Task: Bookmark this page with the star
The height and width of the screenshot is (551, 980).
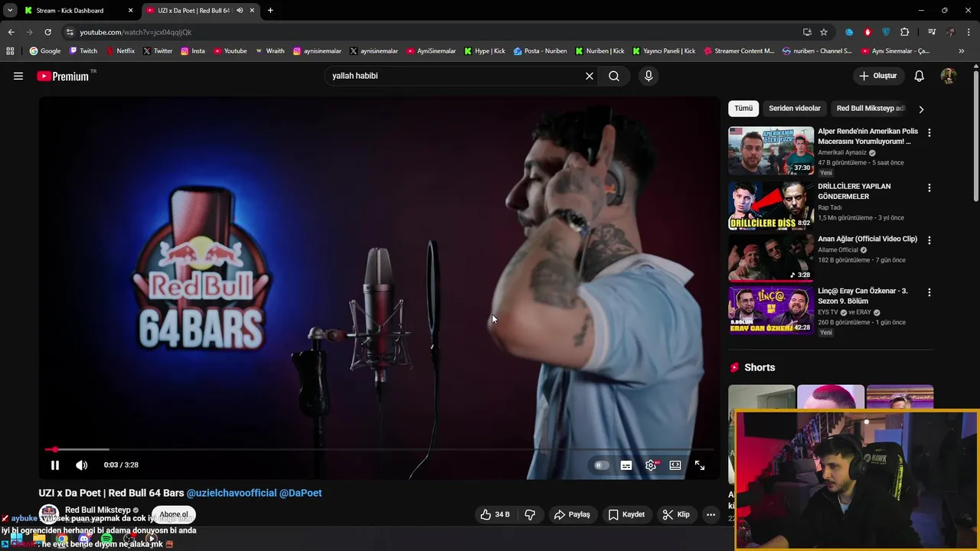Action: 824,32
